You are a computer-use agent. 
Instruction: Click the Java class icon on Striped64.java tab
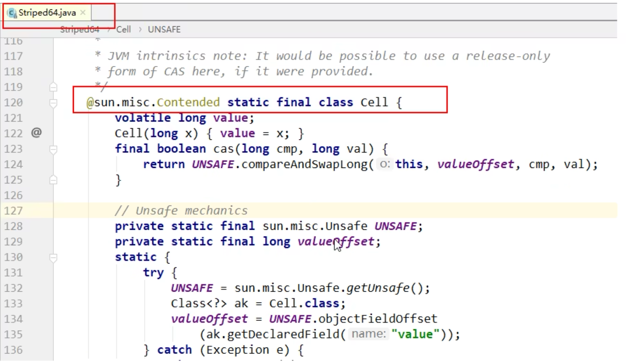[12, 13]
